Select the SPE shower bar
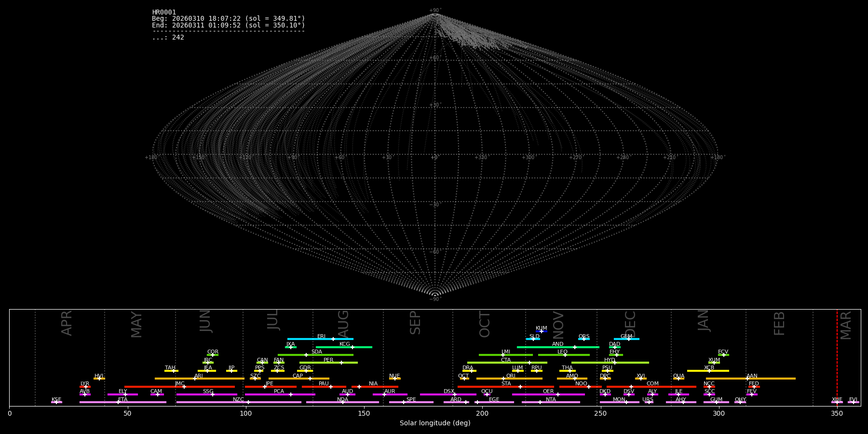The height and width of the screenshot is (434, 868). 411,402
